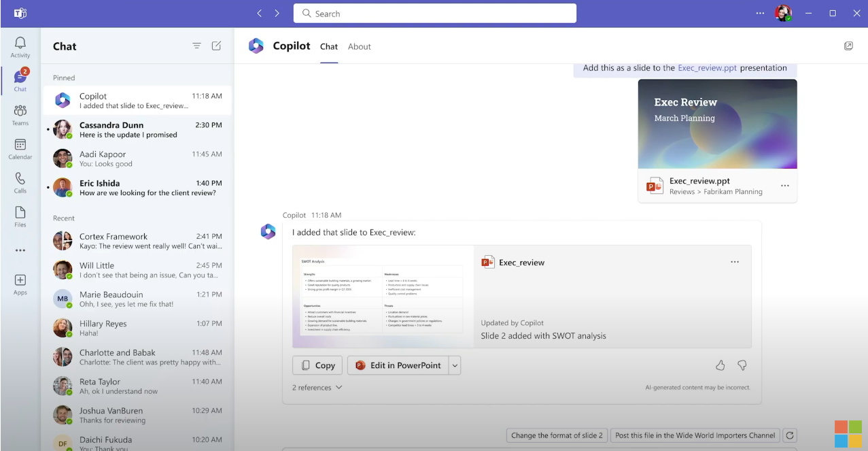Viewport: 868px width, 451px height.
Task: Click the Recent section label
Action: click(x=64, y=218)
